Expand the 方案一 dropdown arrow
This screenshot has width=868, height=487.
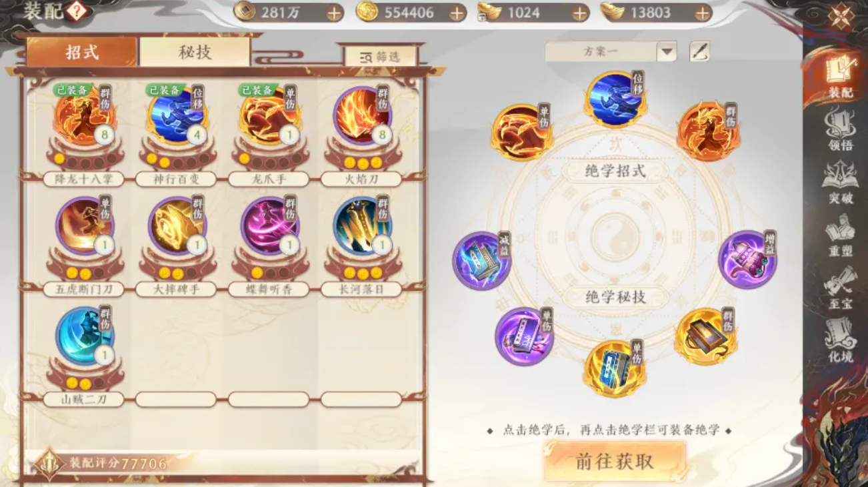(x=667, y=51)
